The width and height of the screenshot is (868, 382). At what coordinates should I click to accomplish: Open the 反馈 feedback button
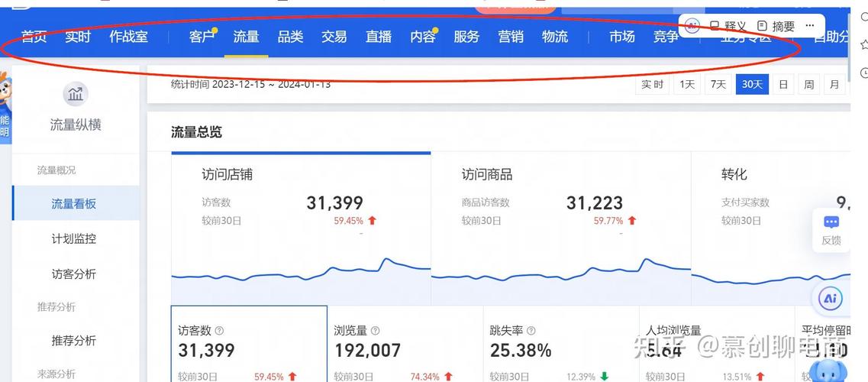pos(831,230)
